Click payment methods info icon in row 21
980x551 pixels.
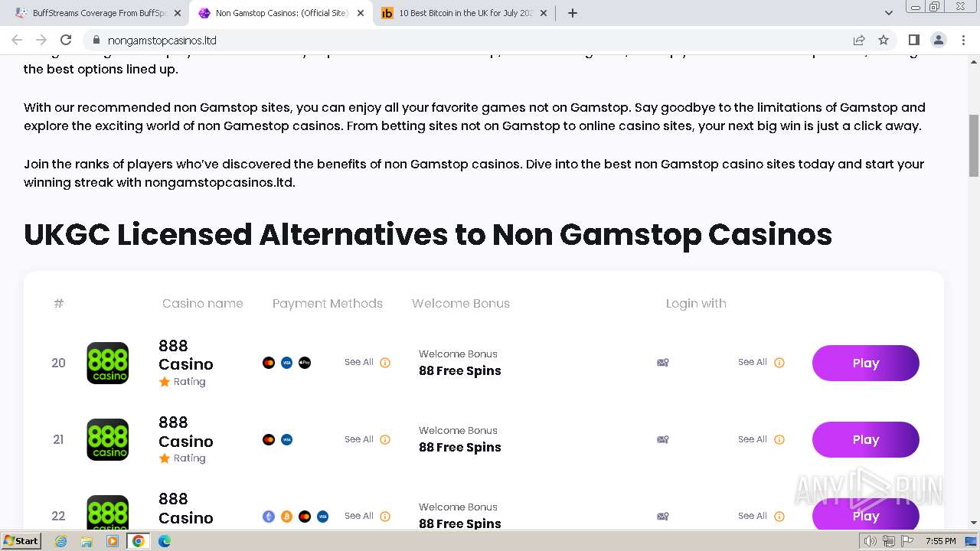click(385, 439)
